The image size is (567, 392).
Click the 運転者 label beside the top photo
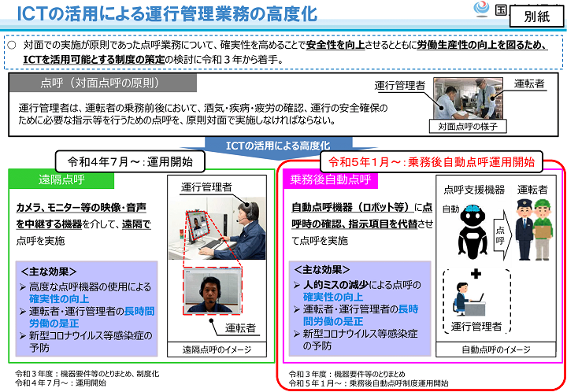(529, 83)
